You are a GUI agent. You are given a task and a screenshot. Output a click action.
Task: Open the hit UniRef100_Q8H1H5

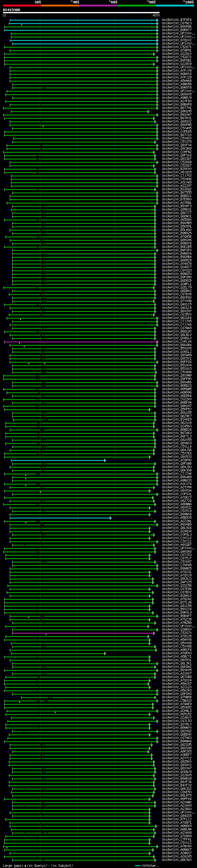pos(176,111)
